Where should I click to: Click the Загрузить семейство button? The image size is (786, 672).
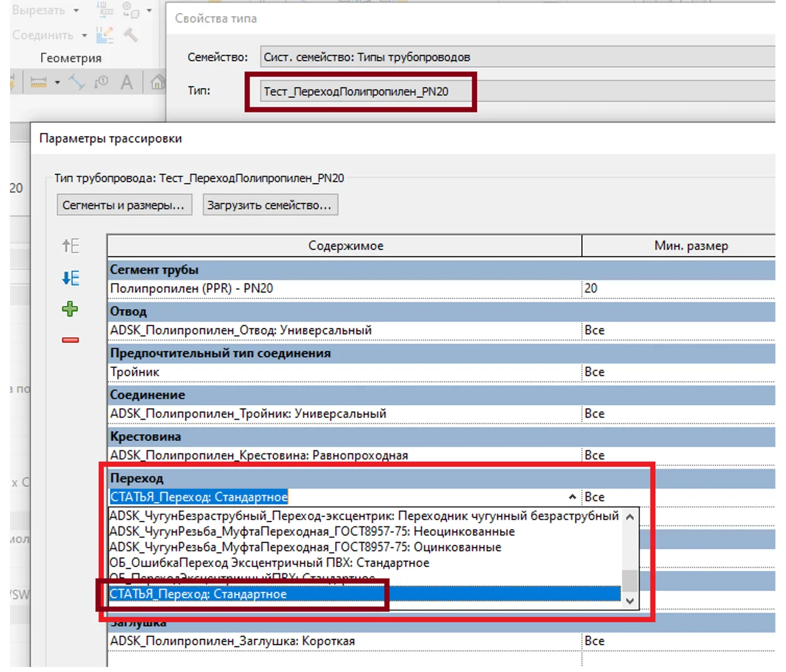[x=270, y=205]
